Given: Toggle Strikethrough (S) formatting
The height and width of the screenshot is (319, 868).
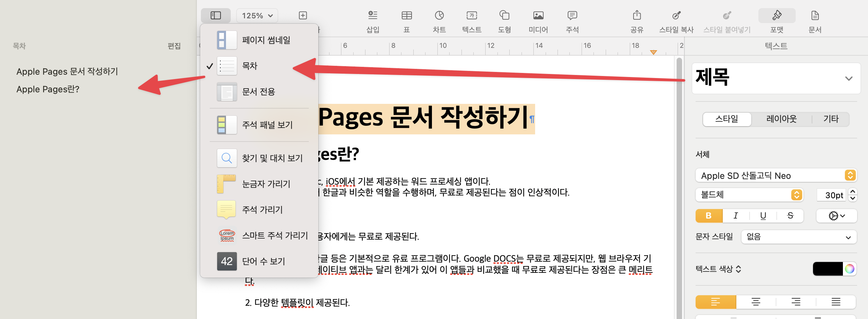Looking at the screenshot, I should pyautogui.click(x=790, y=216).
